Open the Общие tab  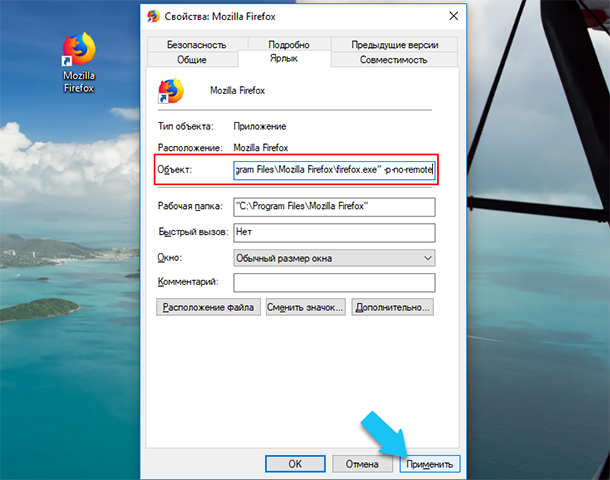pyautogui.click(x=192, y=60)
